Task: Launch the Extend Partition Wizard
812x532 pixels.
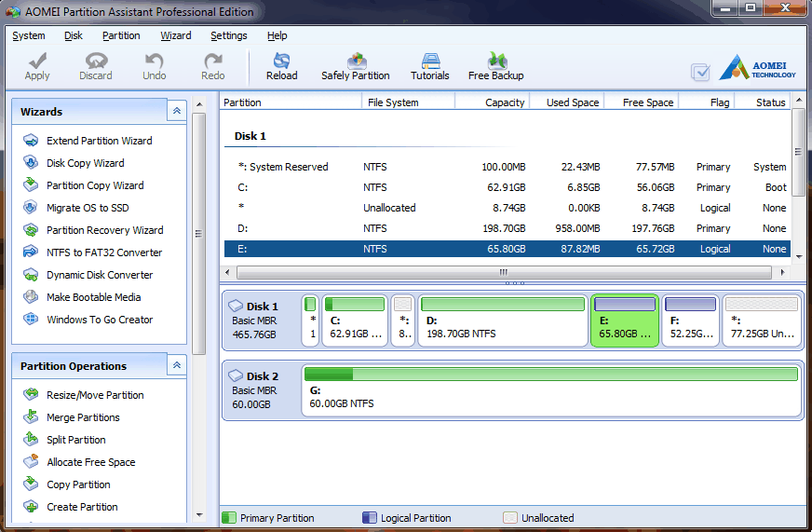Action: click(x=99, y=141)
